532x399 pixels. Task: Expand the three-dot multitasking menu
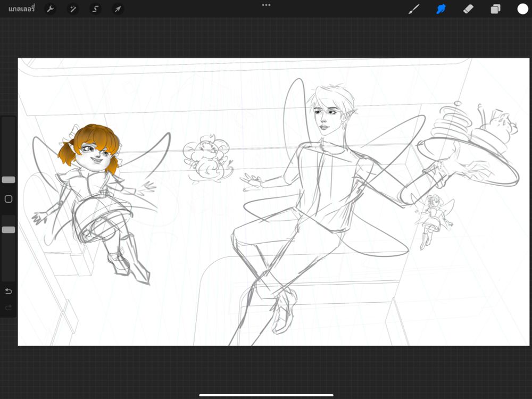coord(266,5)
